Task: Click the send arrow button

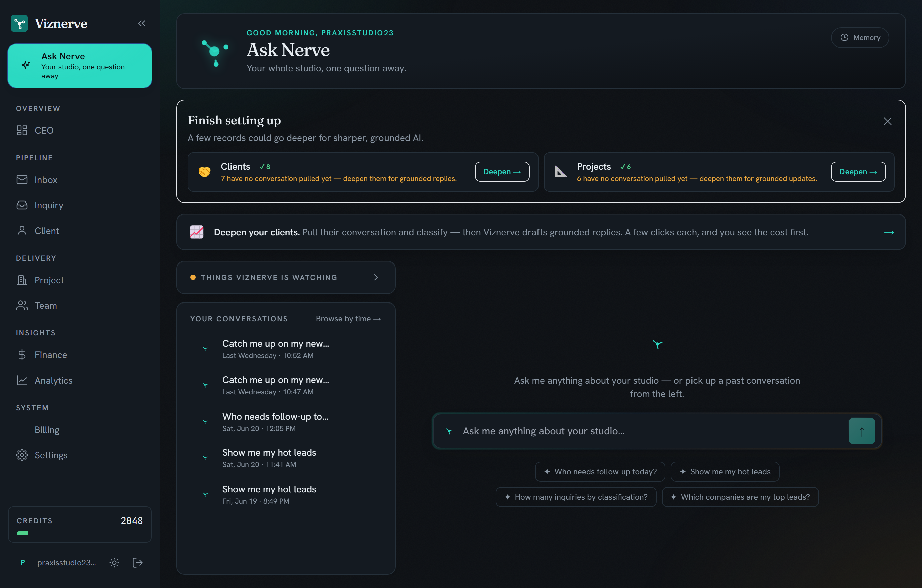Action: pyautogui.click(x=862, y=431)
